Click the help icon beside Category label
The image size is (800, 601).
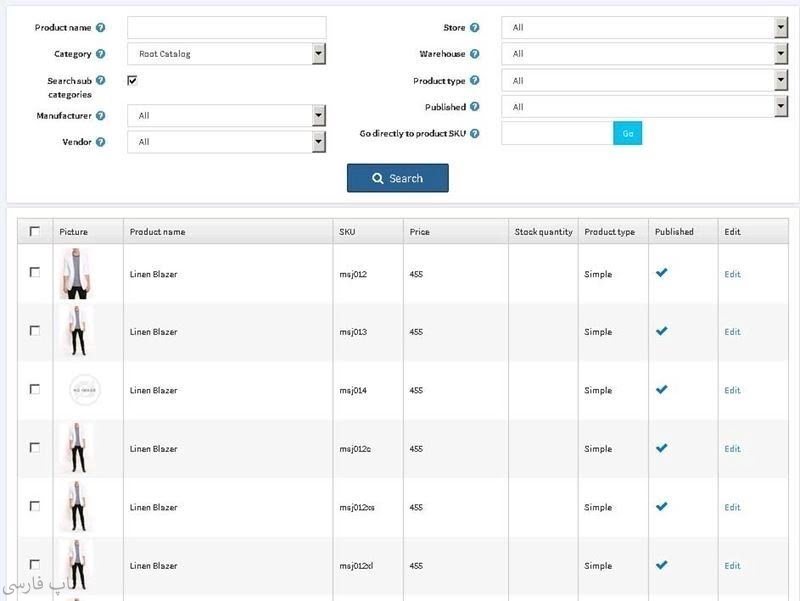pyautogui.click(x=100, y=54)
